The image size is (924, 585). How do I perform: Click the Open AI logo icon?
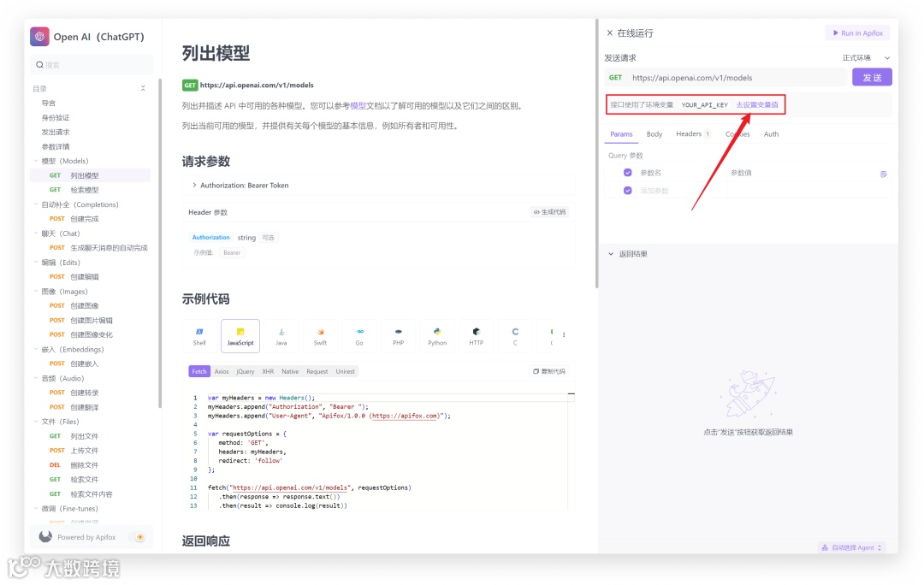pyautogui.click(x=39, y=37)
